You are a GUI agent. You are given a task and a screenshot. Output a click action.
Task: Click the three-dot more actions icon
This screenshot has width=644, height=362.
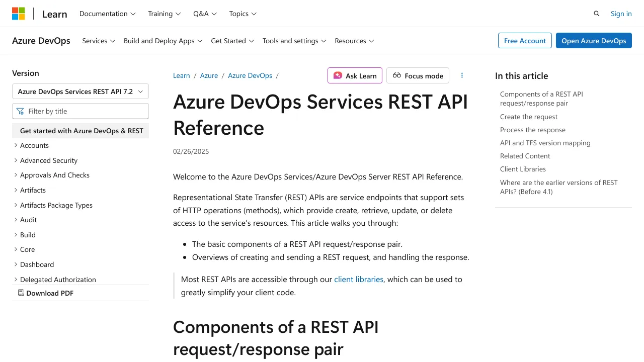point(462,75)
